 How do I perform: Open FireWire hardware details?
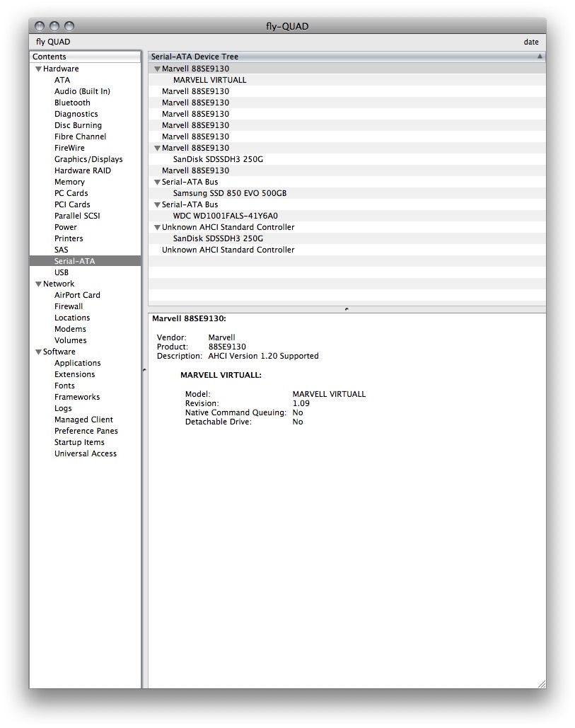(69, 148)
